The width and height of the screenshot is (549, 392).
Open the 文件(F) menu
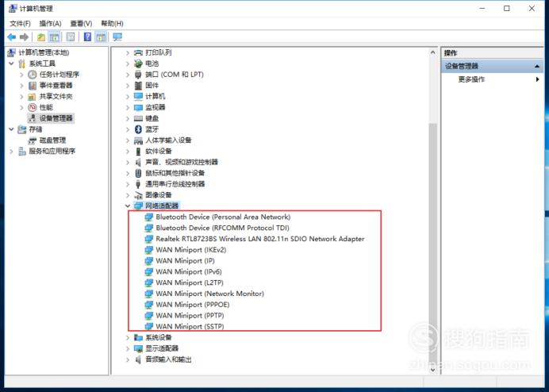pos(21,24)
